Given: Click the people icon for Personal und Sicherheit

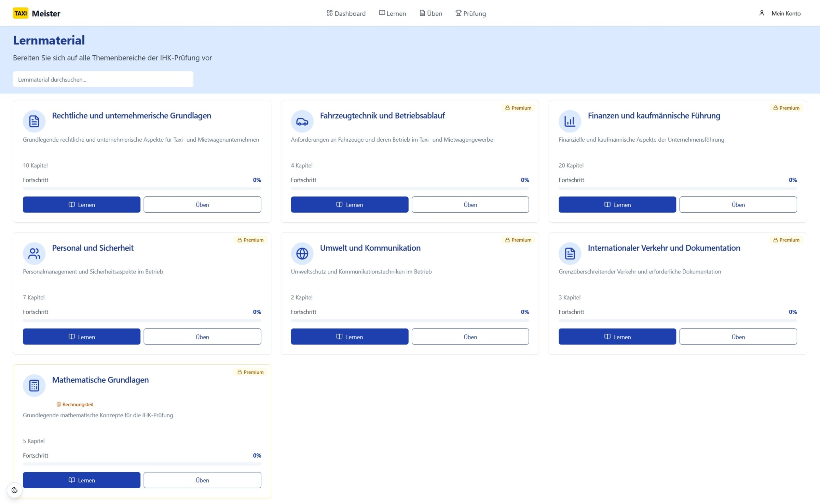Looking at the screenshot, I should tap(34, 253).
